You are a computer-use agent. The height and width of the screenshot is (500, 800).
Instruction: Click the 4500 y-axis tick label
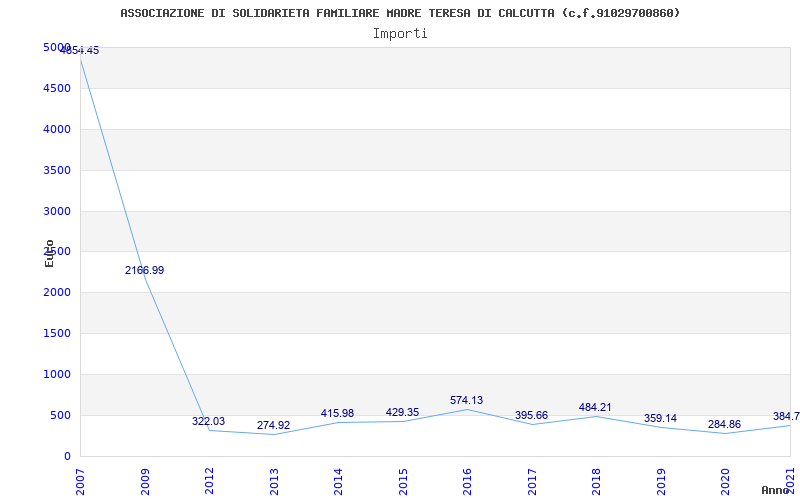[x=57, y=88]
